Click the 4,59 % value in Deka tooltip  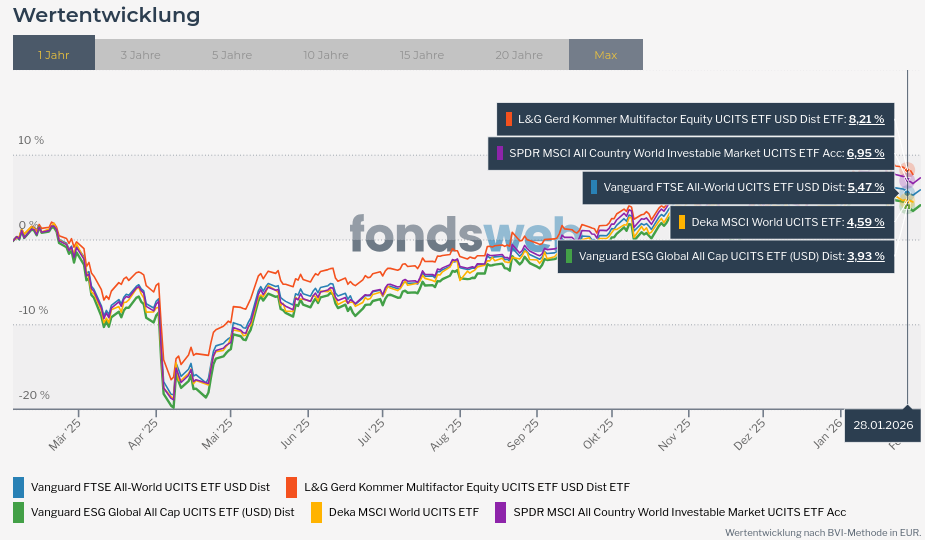[x=866, y=222]
